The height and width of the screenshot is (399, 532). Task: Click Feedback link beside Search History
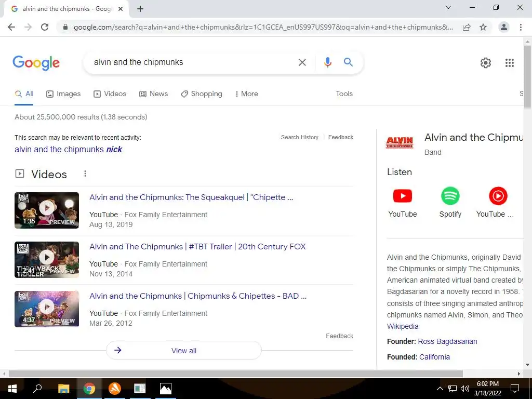(341, 137)
